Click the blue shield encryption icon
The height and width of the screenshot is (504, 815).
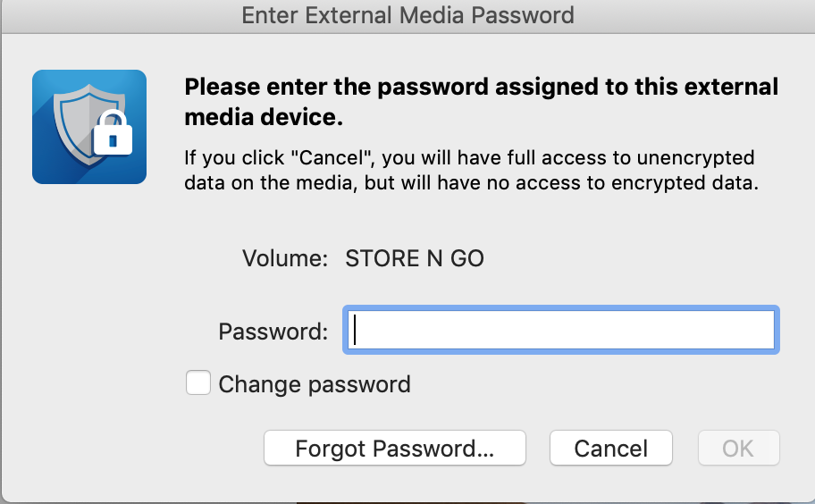88,127
